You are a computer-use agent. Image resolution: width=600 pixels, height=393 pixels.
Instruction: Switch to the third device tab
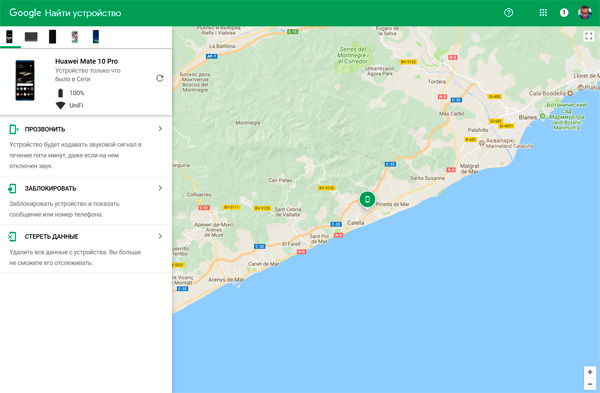tap(52, 37)
